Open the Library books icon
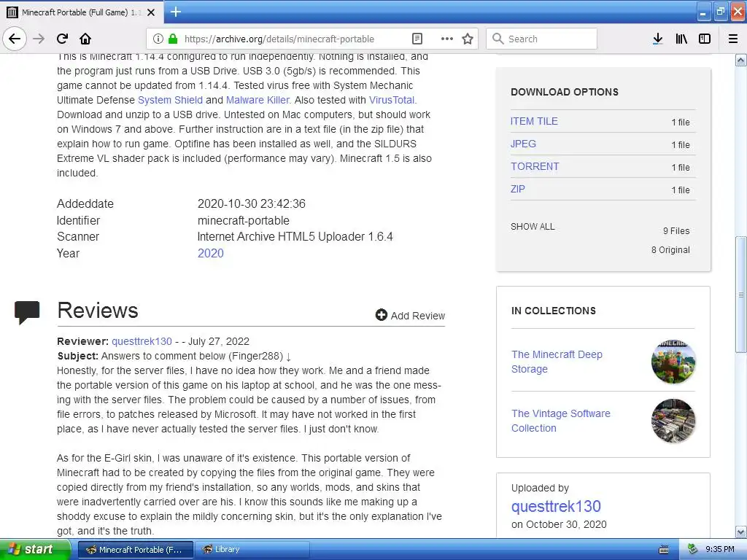Viewport: 747px width, 560px height. (x=681, y=39)
